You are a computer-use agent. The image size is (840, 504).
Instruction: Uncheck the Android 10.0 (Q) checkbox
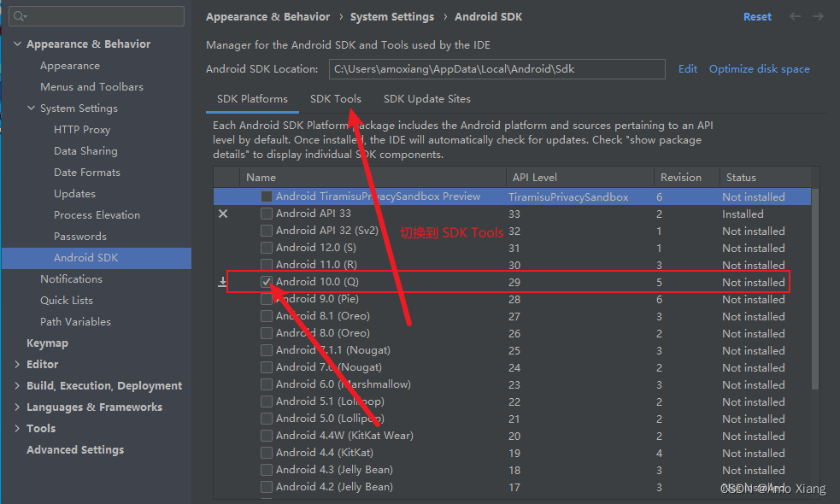point(267,282)
